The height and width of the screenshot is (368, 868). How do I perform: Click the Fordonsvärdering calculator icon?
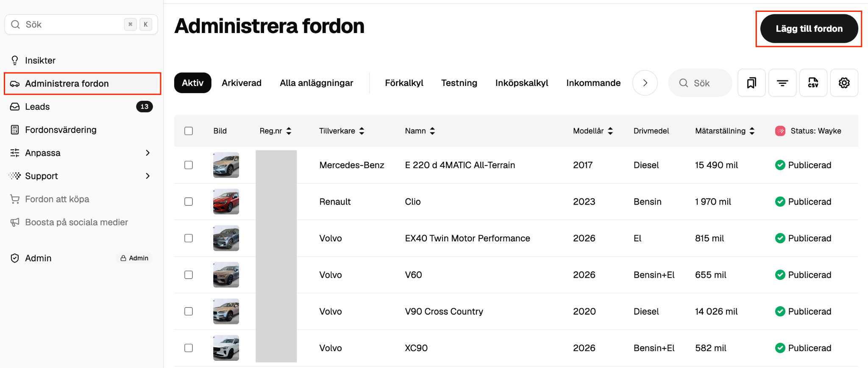pyautogui.click(x=15, y=130)
